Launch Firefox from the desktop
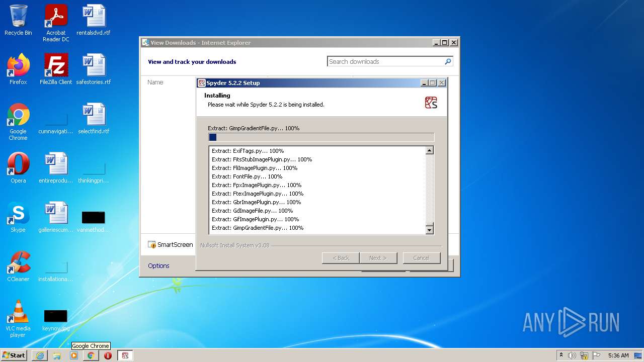The height and width of the screenshot is (362, 644). tap(18, 69)
